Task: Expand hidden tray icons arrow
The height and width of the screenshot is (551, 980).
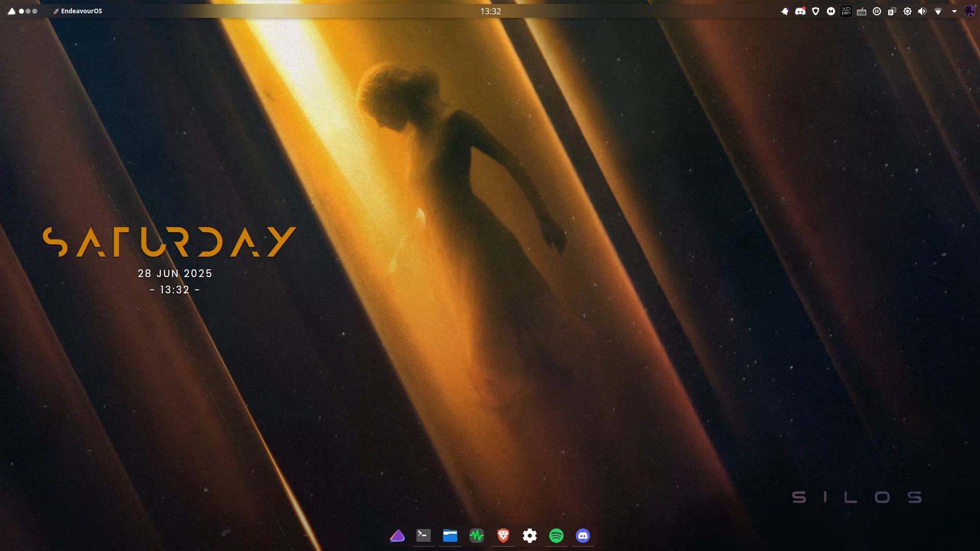Action: [x=954, y=11]
